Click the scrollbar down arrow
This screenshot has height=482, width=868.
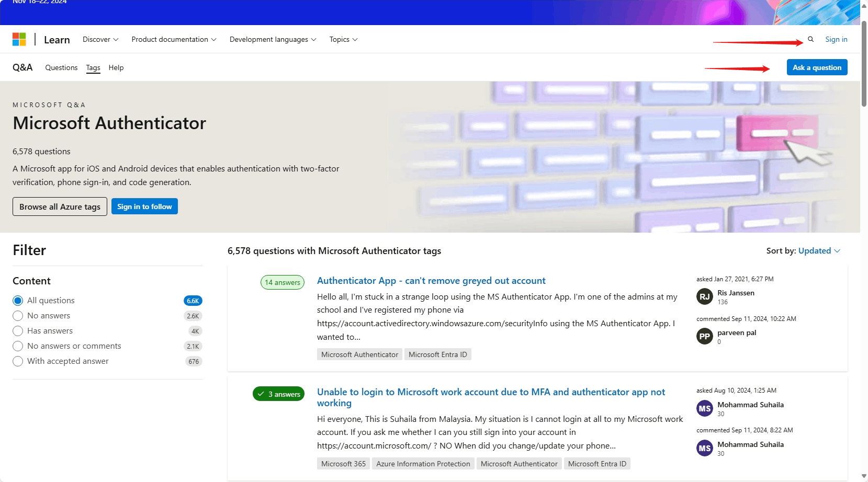pyautogui.click(x=864, y=476)
